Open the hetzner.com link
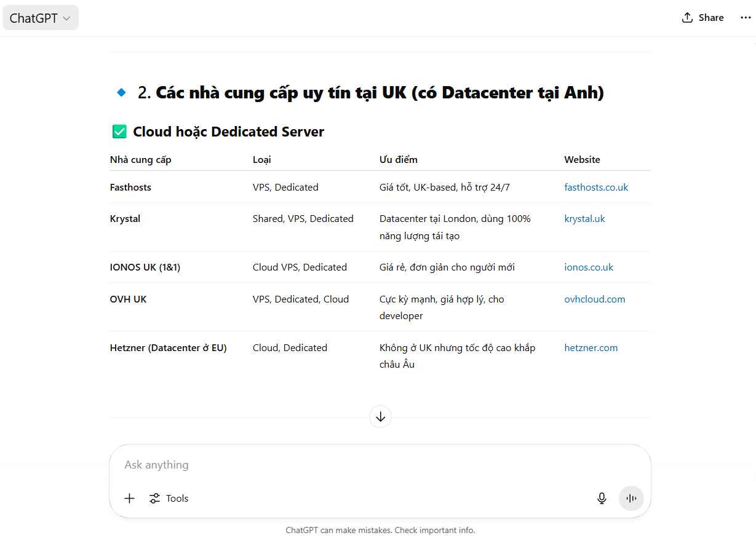This screenshot has width=756, height=538. click(591, 348)
